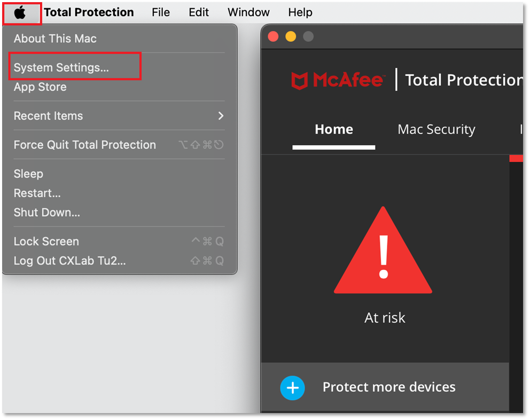Choose Shut Down menu entry

tap(46, 212)
